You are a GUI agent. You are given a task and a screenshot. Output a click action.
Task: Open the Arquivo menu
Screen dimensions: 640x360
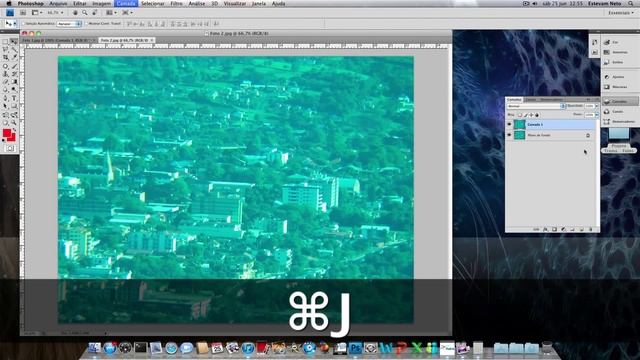[x=58, y=3]
